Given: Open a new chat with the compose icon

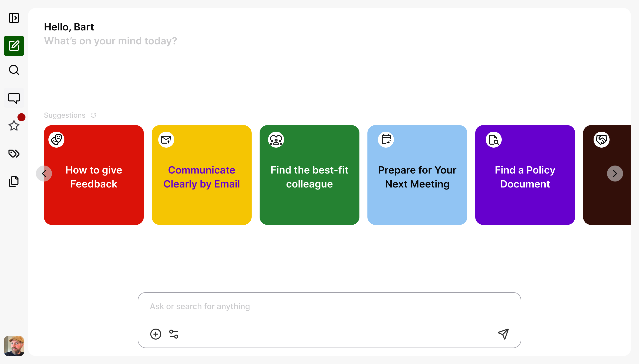Looking at the screenshot, I should [14, 45].
